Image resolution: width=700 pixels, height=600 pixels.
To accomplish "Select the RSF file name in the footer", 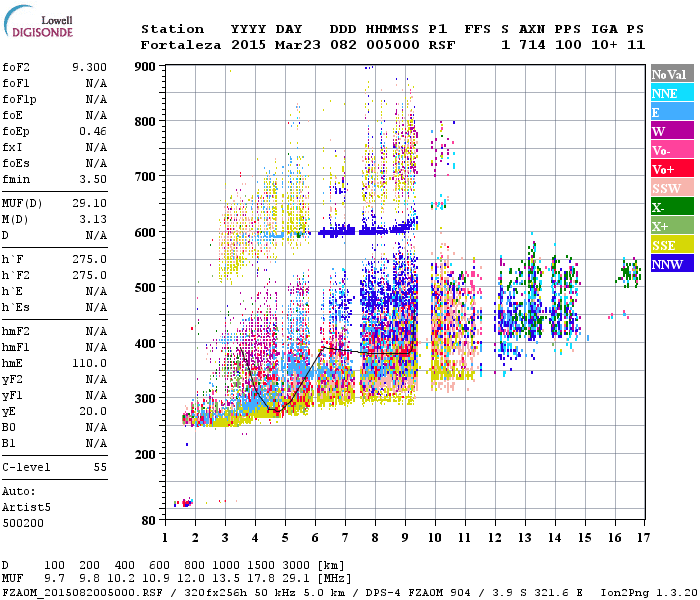I will pyautogui.click(x=75, y=592).
